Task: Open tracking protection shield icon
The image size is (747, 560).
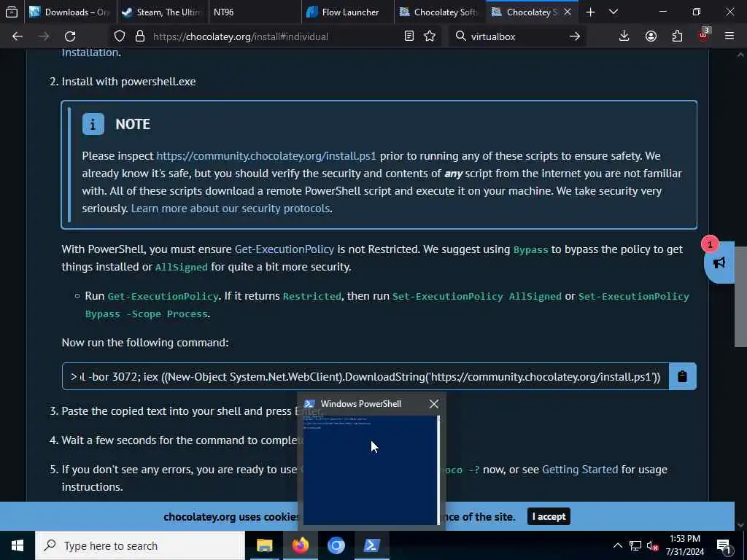Action: [x=120, y=36]
